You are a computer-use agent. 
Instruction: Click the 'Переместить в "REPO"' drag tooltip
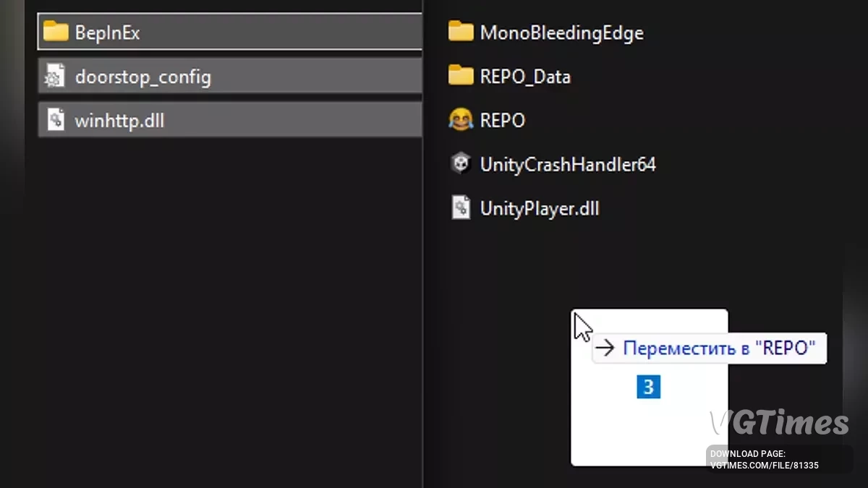709,348
